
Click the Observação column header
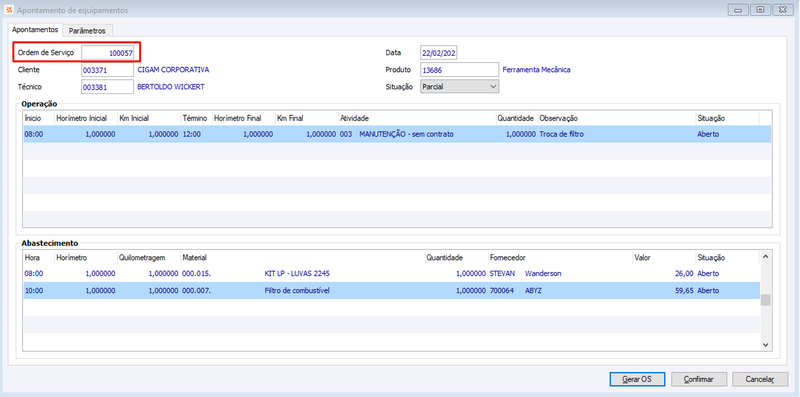[x=616, y=118]
